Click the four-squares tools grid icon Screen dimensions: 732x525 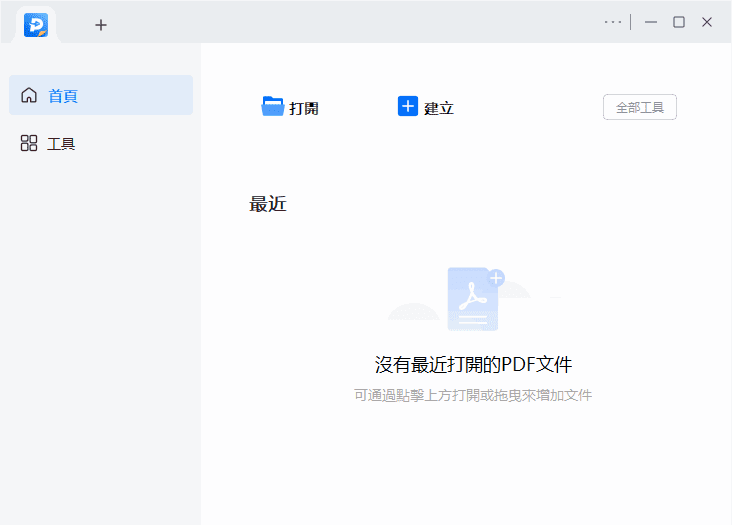click(29, 143)
